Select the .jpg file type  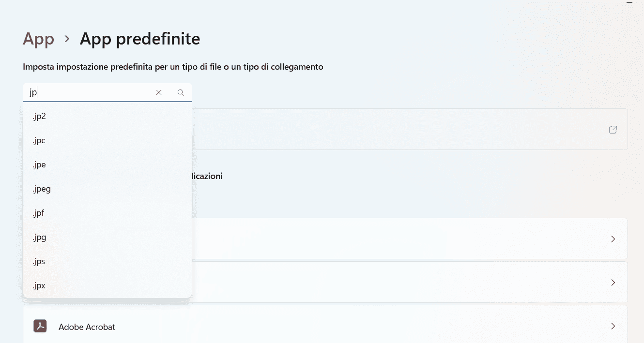pyautogui.click(x=39, y=237)
